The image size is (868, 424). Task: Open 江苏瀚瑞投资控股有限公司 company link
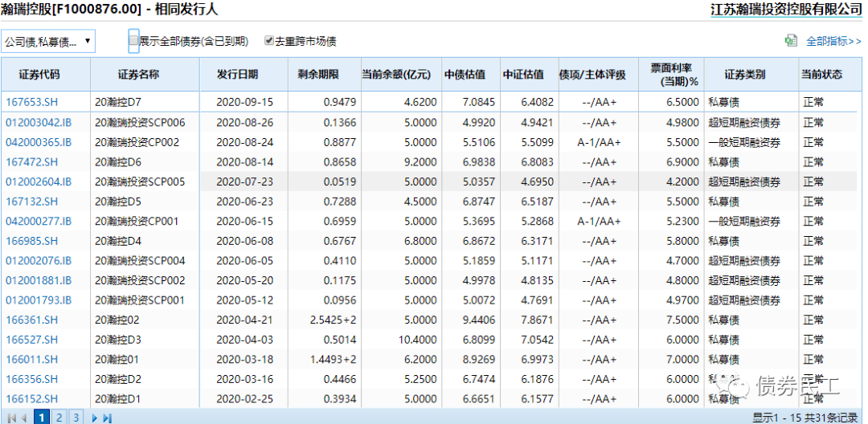tap(786, 10)
